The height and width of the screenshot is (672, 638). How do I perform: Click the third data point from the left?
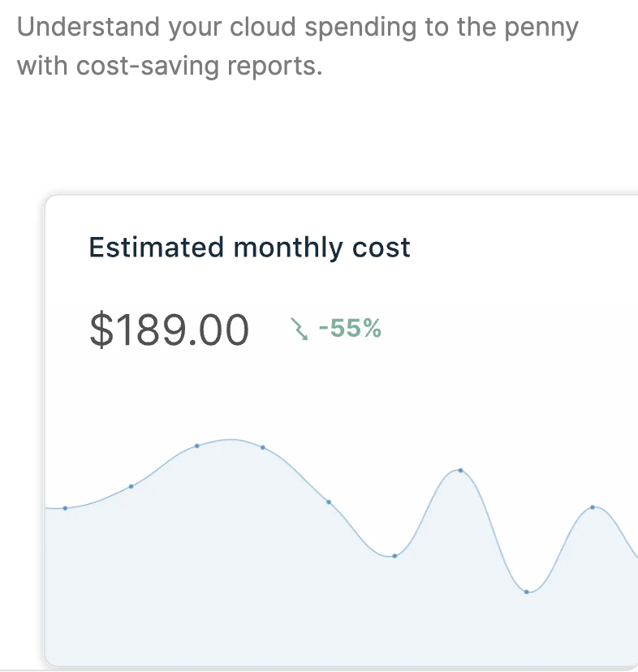[x=197, y=446]
